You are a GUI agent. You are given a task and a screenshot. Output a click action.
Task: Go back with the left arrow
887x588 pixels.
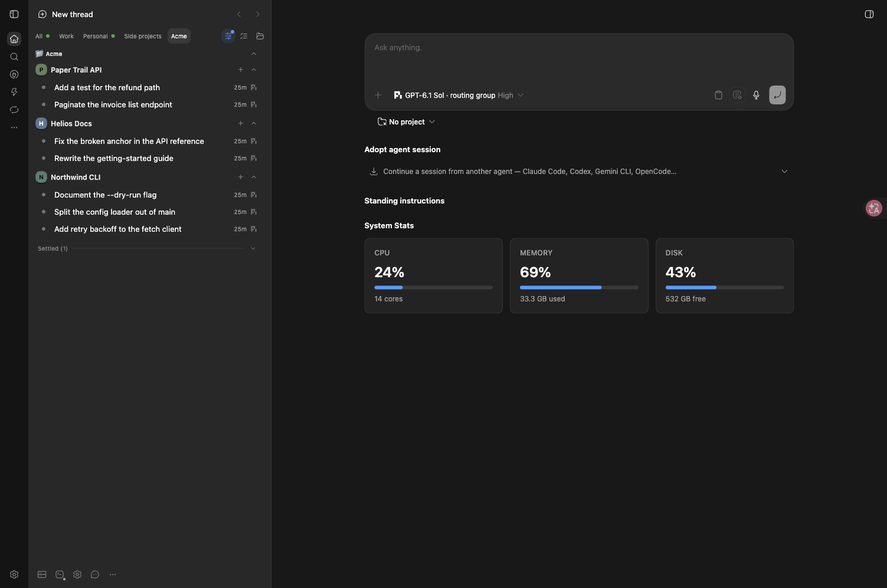pos(239,14)
